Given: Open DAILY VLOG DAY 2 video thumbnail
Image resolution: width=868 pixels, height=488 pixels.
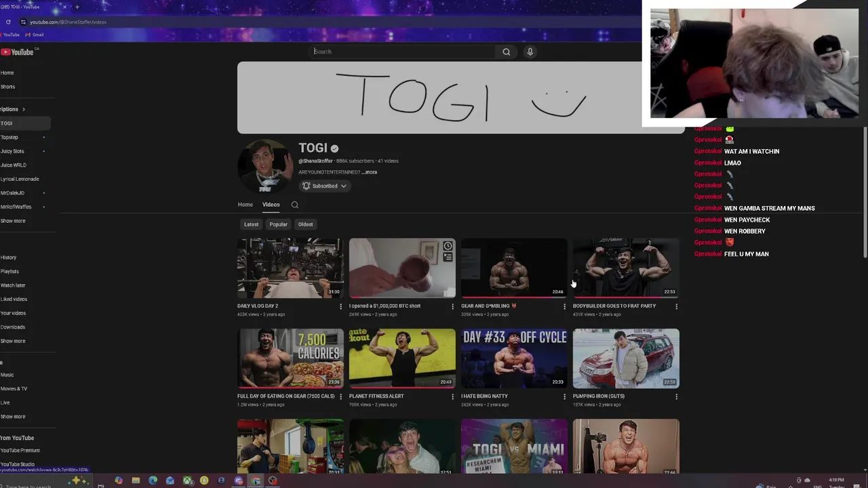Looking at the screenshot, I should pos(290,268).
